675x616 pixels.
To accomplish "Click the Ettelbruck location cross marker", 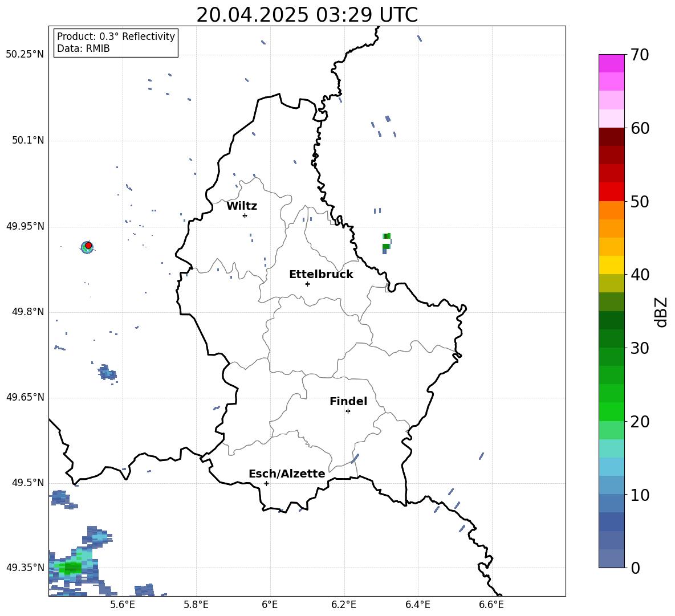I will 307,284.
